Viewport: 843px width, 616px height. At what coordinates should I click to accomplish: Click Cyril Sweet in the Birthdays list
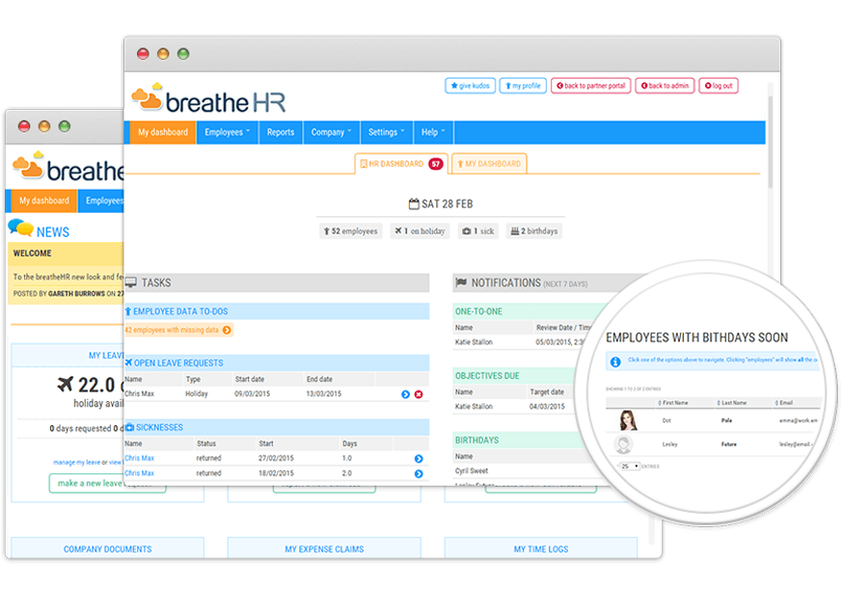pos(472,471)
